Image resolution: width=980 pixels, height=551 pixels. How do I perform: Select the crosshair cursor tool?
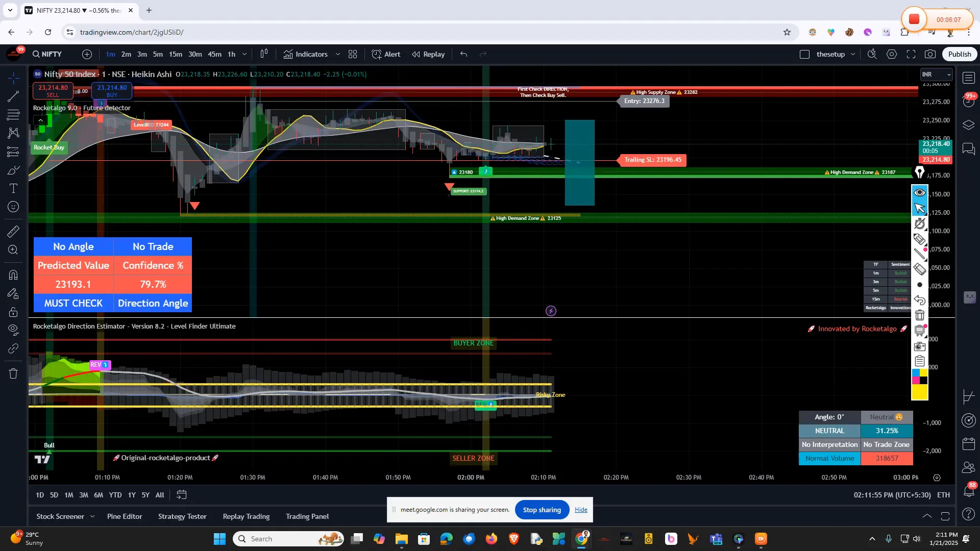(x=13, y=78)
